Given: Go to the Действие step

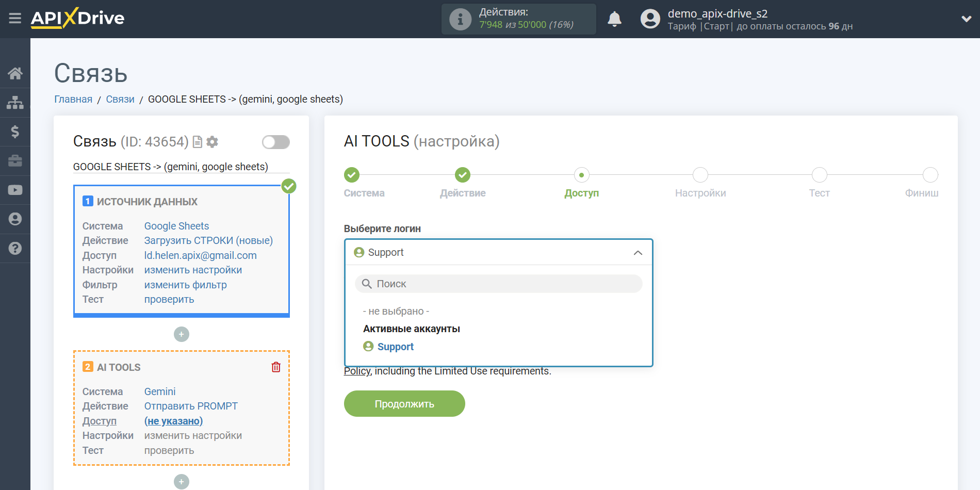Looking at the screenshot, I should 463,175.
